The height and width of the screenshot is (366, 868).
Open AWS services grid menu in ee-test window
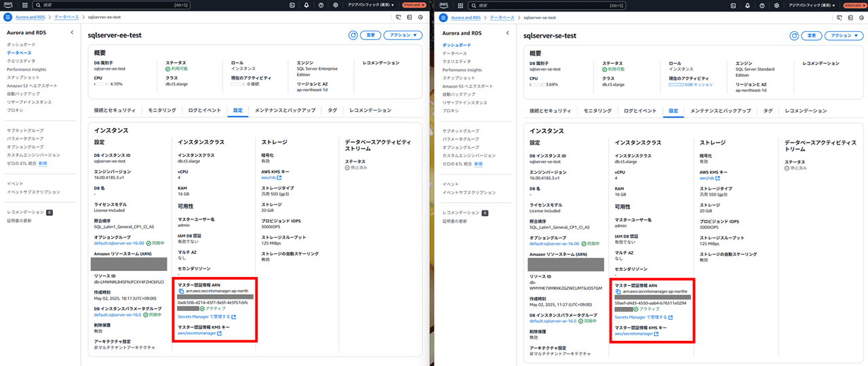tap(25, 5)
